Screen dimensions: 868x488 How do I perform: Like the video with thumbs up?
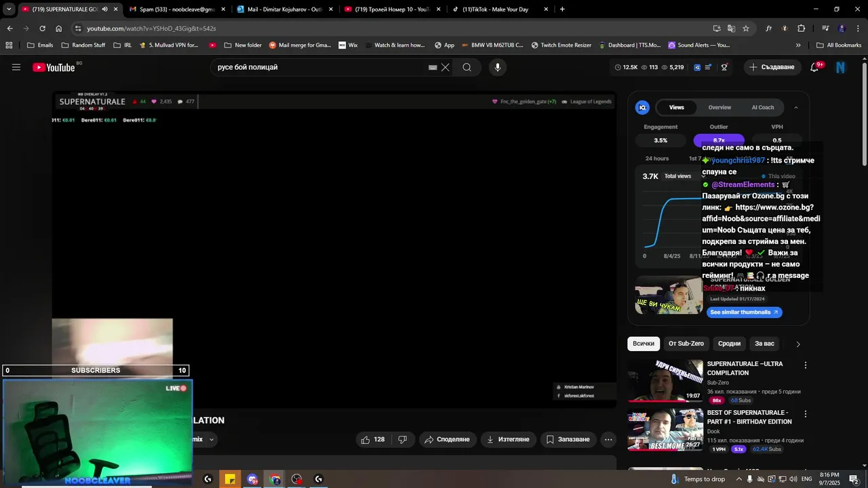pyautogui.click(x=373, y=439)
